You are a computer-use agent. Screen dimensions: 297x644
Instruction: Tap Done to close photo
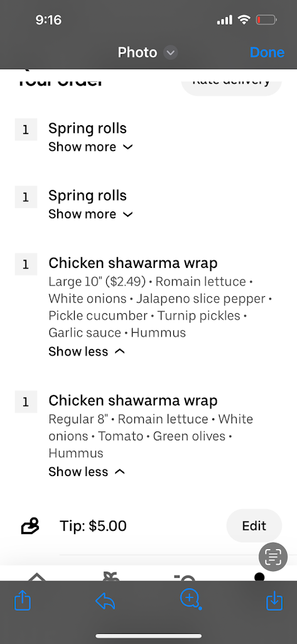click(267, 53)
